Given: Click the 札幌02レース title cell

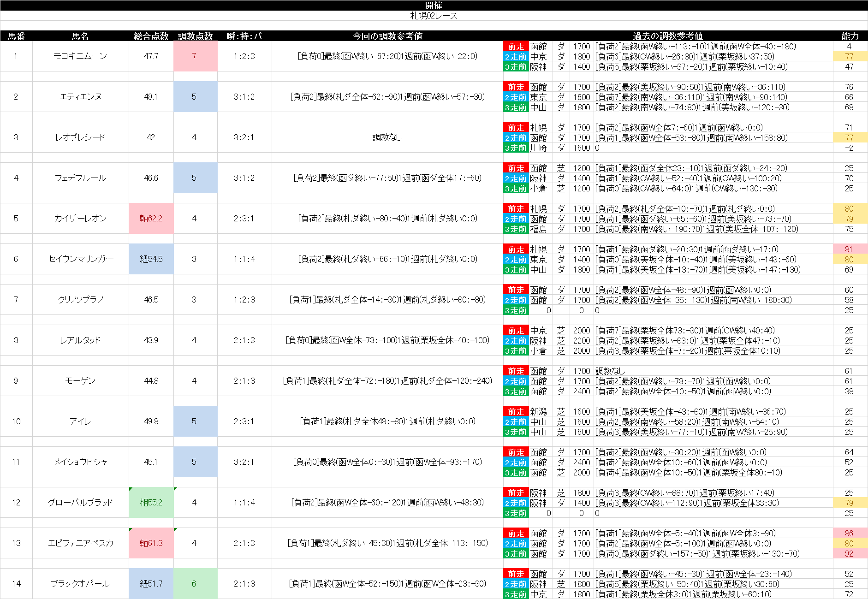Looking at the screenshot, I should coord(434,16).
